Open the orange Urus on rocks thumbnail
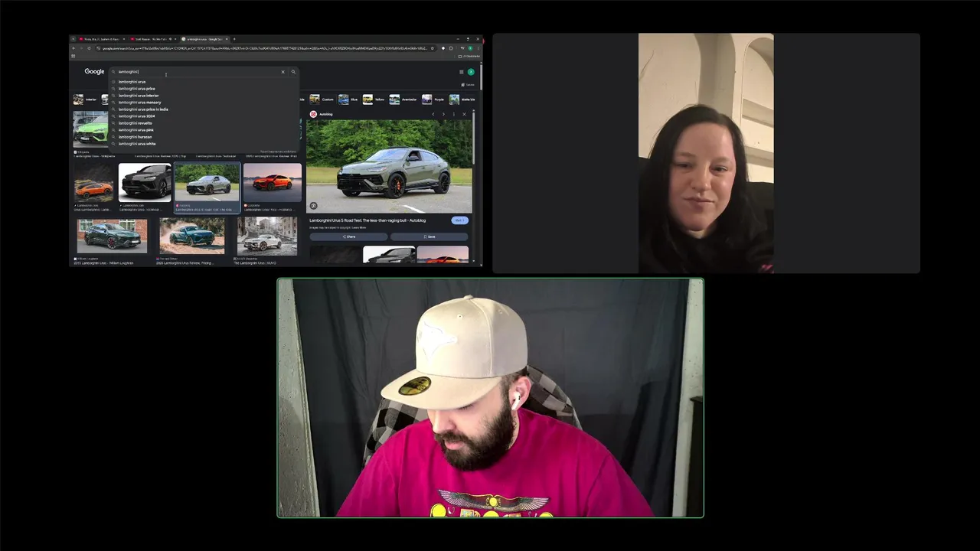 (x=94, y=183)
